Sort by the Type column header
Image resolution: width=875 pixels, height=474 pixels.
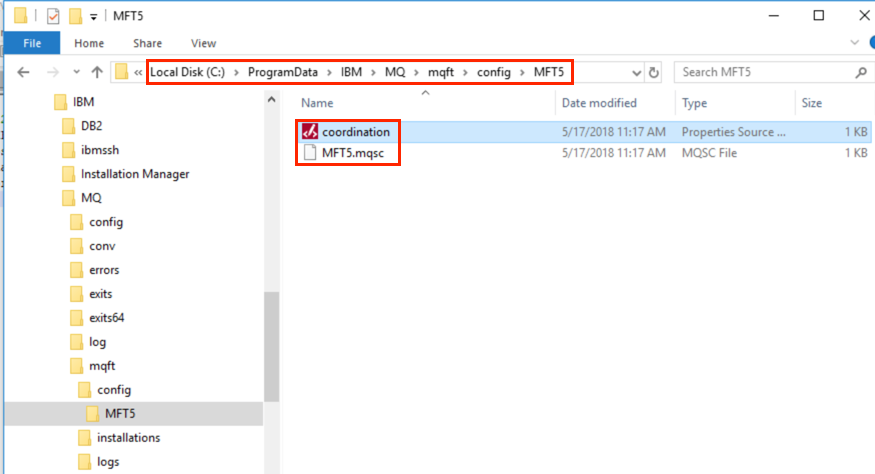(694, 103)
